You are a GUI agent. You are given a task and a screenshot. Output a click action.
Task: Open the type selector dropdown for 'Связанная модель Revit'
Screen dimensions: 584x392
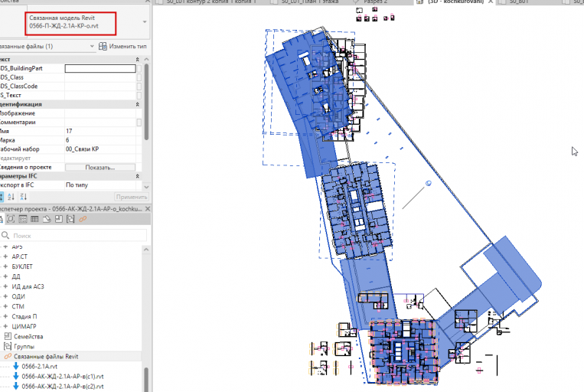(145, 22)
